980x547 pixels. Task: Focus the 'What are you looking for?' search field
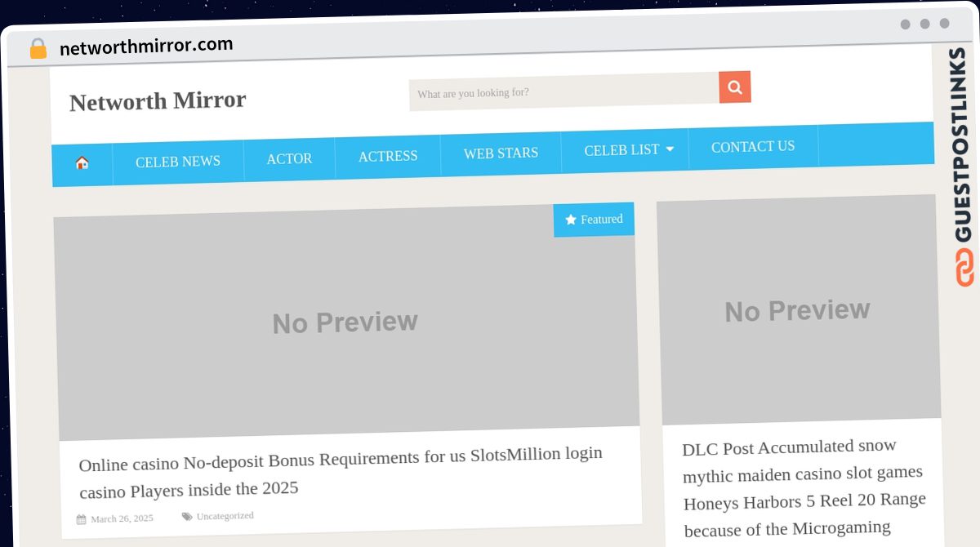click(x=563, y=92)
